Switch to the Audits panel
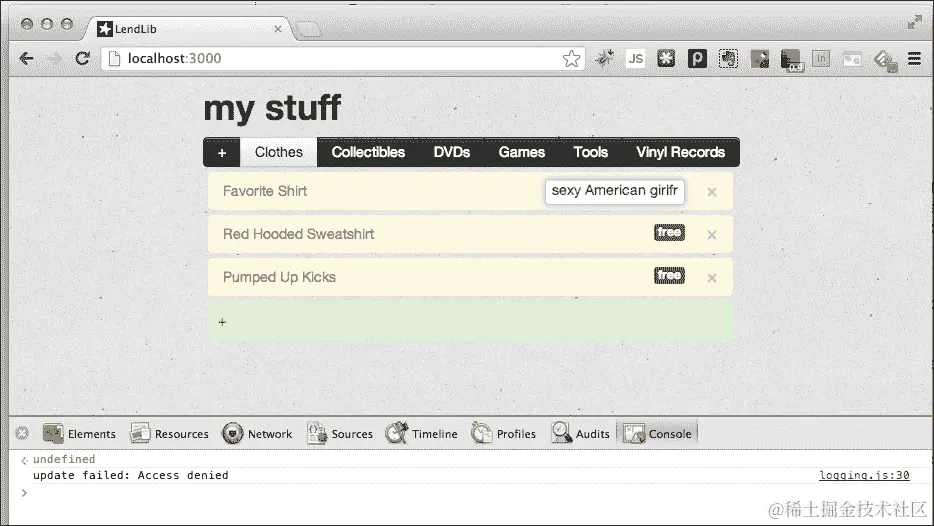 [x=581, y=434]
